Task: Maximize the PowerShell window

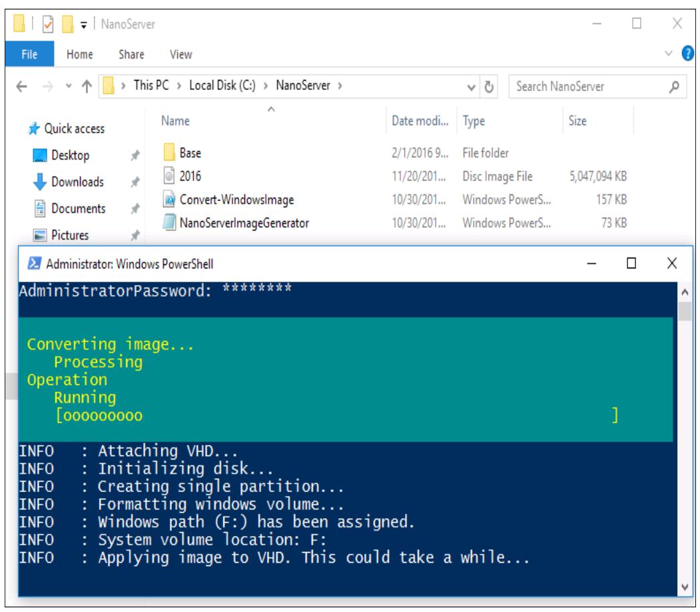Action: point(631,263)
